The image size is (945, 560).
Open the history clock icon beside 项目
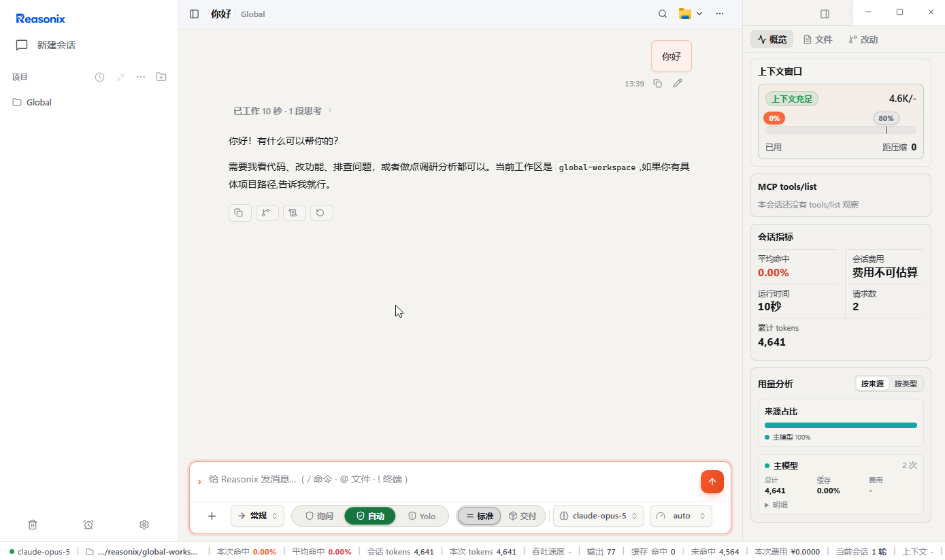tap(99, 77)
